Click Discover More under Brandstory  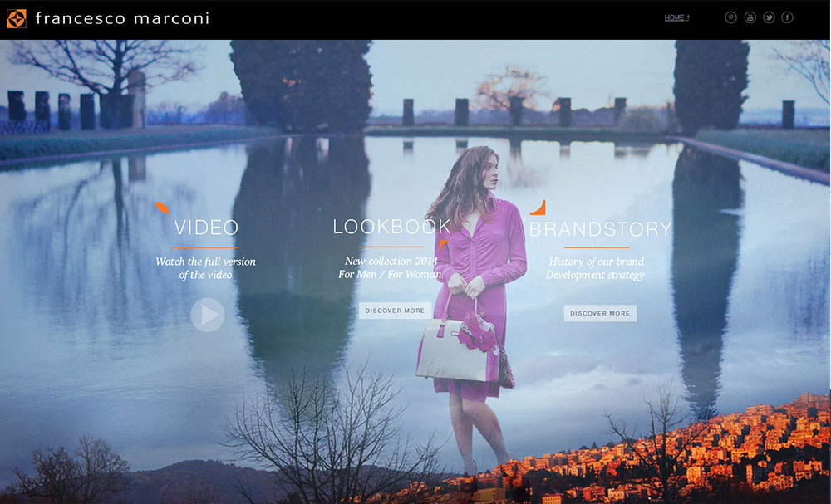(x=600, y=313)
